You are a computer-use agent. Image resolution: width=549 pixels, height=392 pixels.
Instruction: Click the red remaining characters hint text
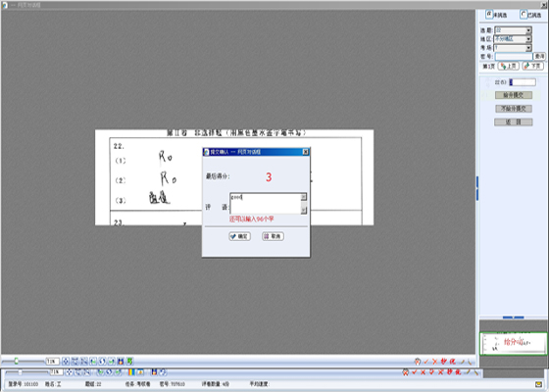251,220
